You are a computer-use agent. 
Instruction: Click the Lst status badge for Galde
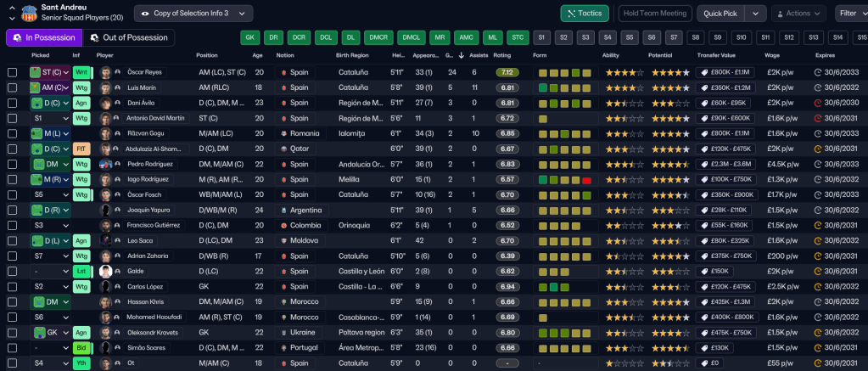(x=82, y=272)
